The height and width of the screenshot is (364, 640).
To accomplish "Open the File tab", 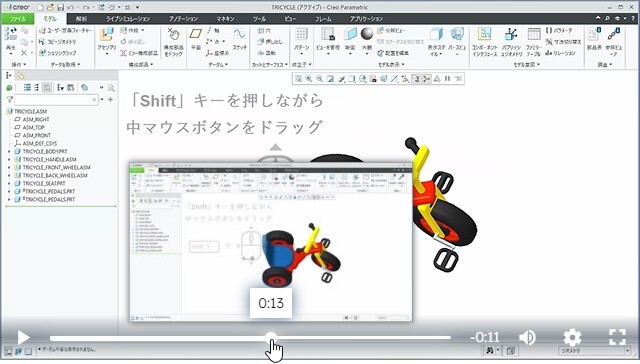I will [x=18, y=19].
